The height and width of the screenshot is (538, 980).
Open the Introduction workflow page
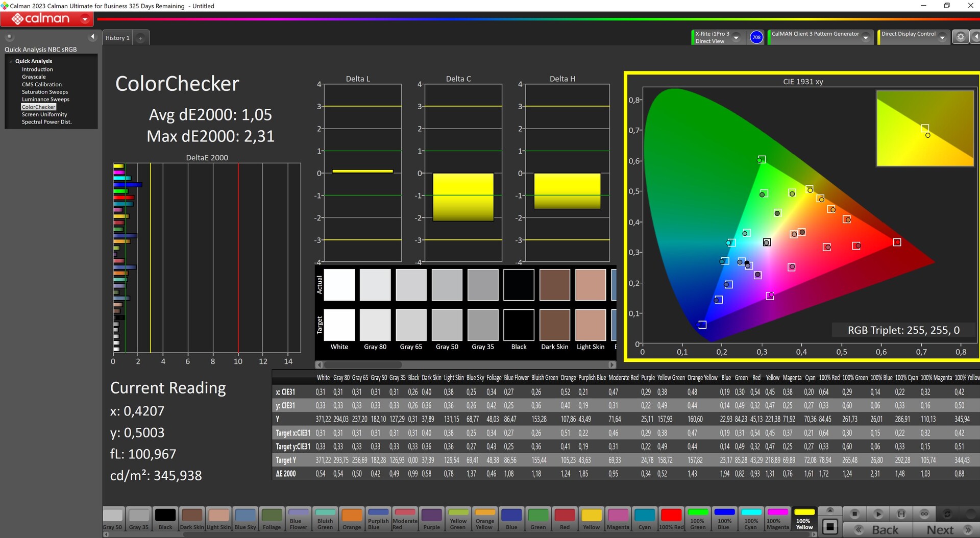(x=37, y=69)
